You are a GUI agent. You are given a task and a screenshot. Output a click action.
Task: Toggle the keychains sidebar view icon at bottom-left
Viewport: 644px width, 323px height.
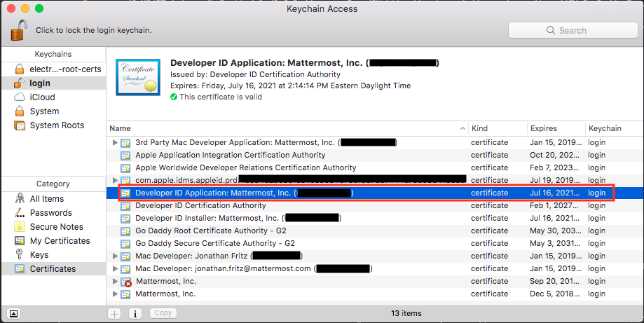(14, 313)
